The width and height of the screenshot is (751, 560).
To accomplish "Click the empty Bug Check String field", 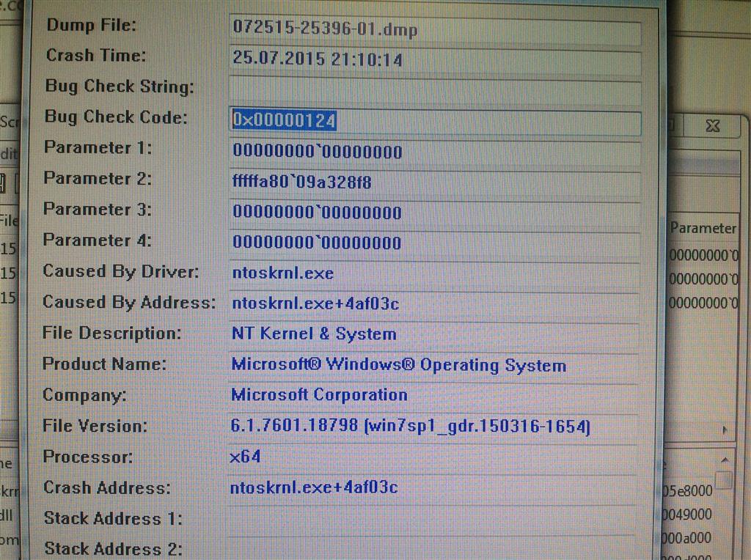I will 435,91.
